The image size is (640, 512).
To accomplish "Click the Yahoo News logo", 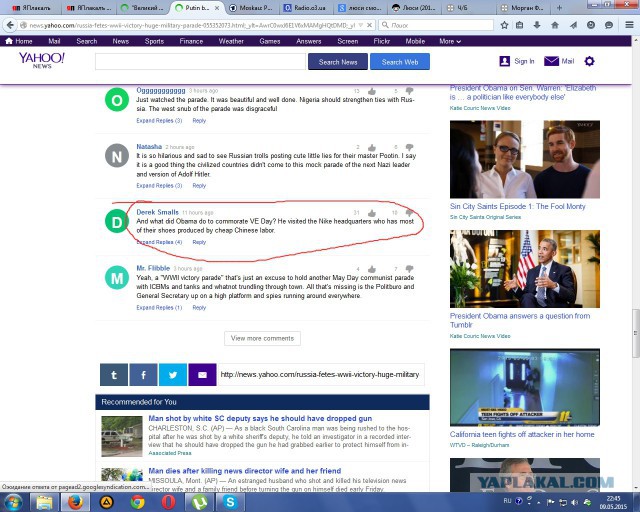I will point(42,60).
